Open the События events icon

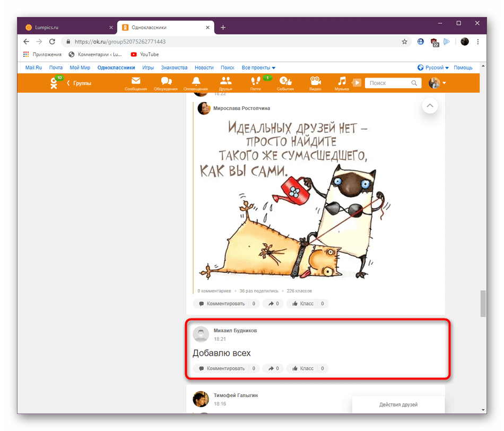point(285,83)
